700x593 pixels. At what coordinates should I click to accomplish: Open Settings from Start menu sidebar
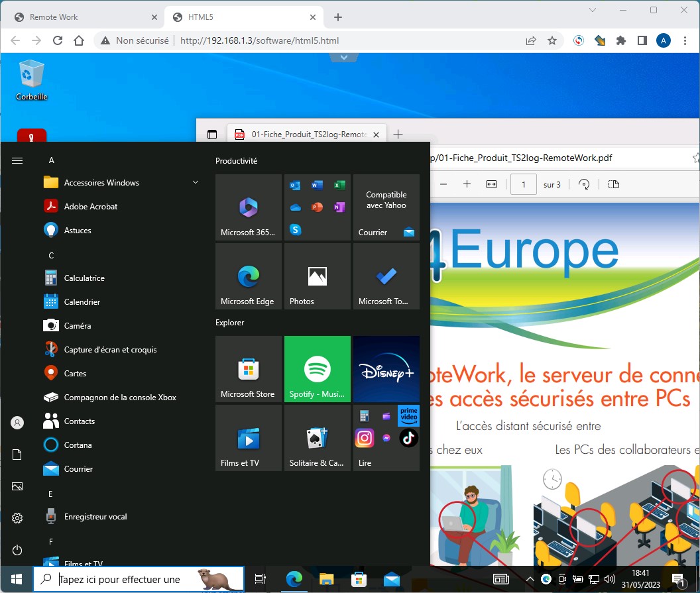[17, 518]
